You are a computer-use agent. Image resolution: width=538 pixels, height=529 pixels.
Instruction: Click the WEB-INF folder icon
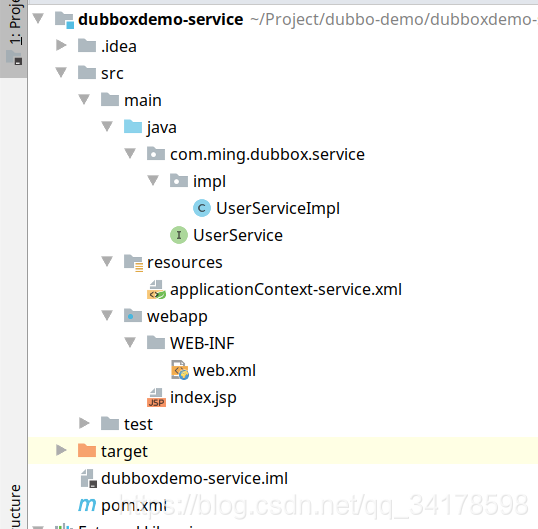[156, 343]
